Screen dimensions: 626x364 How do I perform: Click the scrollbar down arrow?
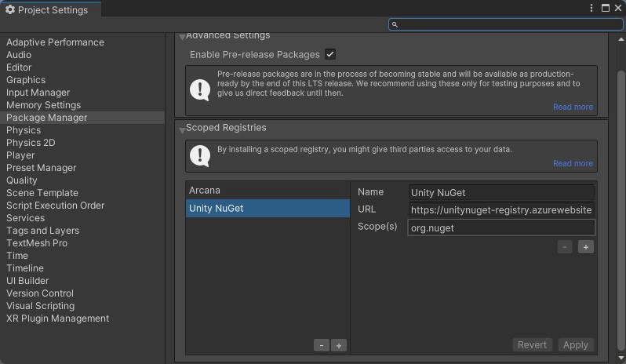coord(621,358)
